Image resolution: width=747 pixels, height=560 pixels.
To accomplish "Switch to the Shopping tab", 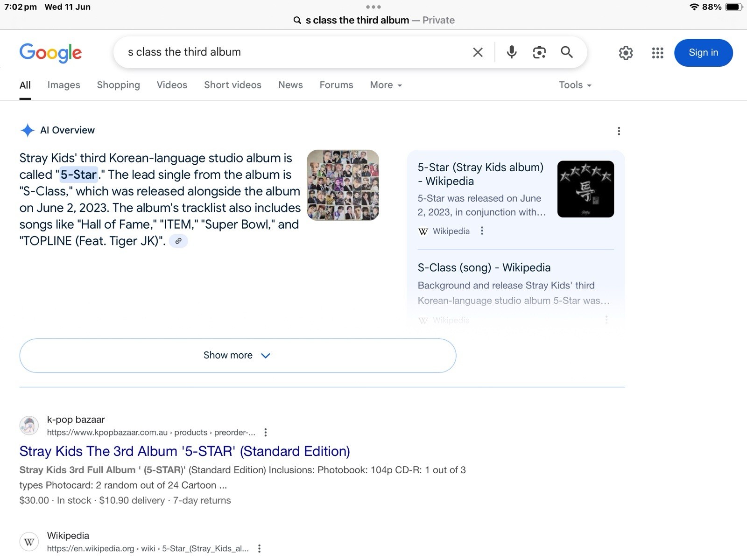I will click(x=119, y=85).
